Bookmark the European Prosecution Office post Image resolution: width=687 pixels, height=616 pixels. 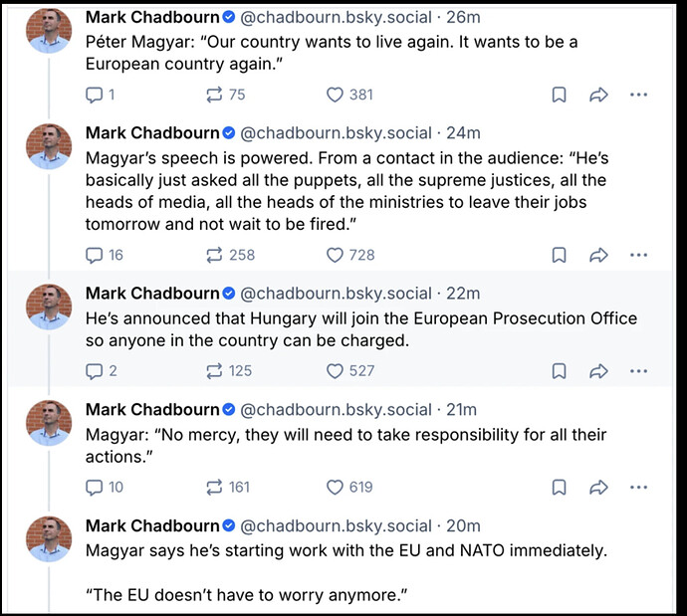coord(559,370)
